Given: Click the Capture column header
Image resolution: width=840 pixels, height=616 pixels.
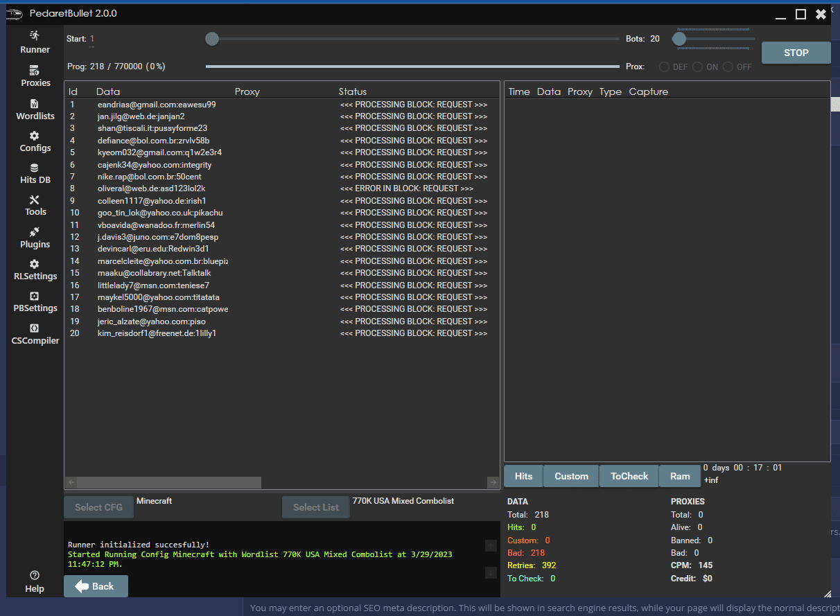Looking at the screenshot, I should click(648, 91).
